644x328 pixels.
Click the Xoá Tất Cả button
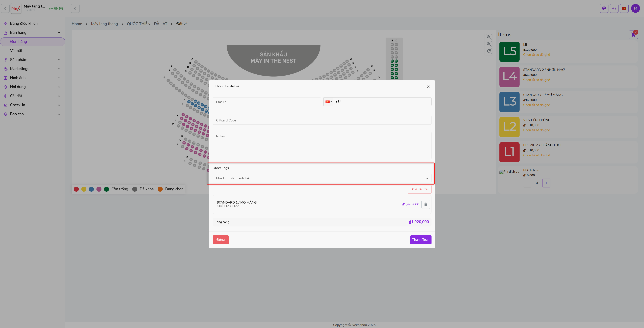419,189
